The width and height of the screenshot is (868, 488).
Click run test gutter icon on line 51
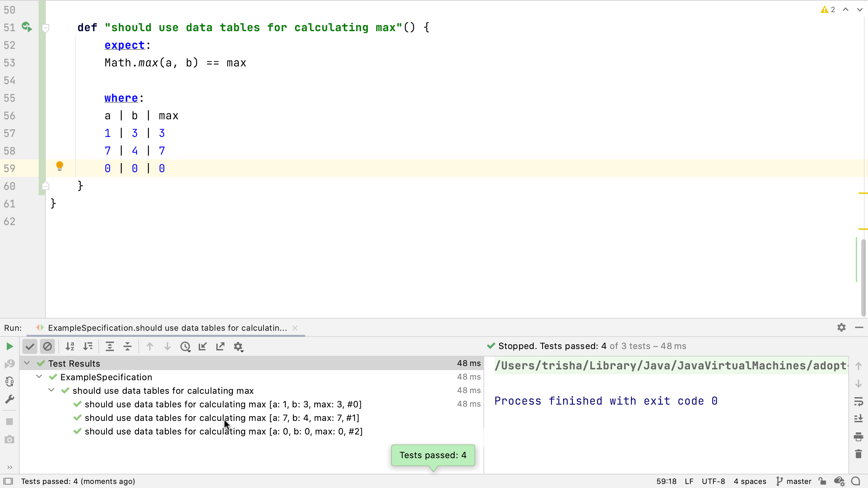pos(27,27)
